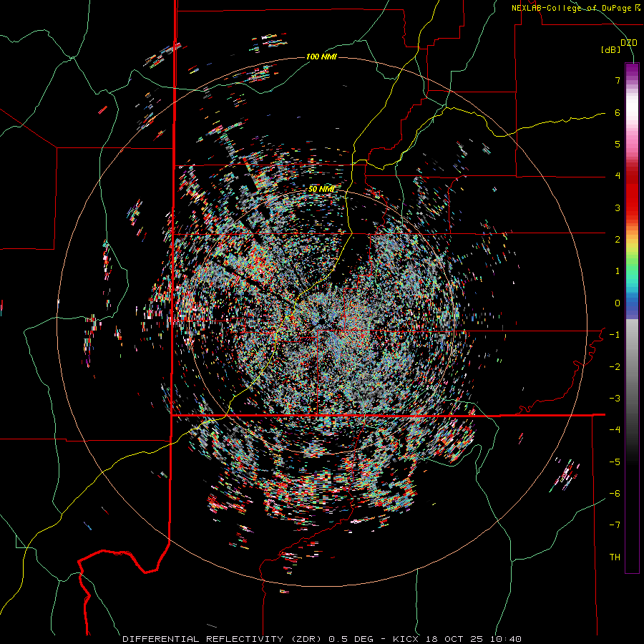This screenshot has width=644, height=644.
Task: Click the 100 NMI range ring label
Action: 321,57
